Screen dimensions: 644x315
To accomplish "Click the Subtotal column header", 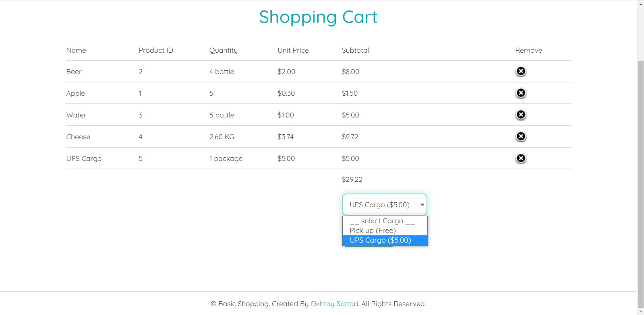I will [355, 50].
